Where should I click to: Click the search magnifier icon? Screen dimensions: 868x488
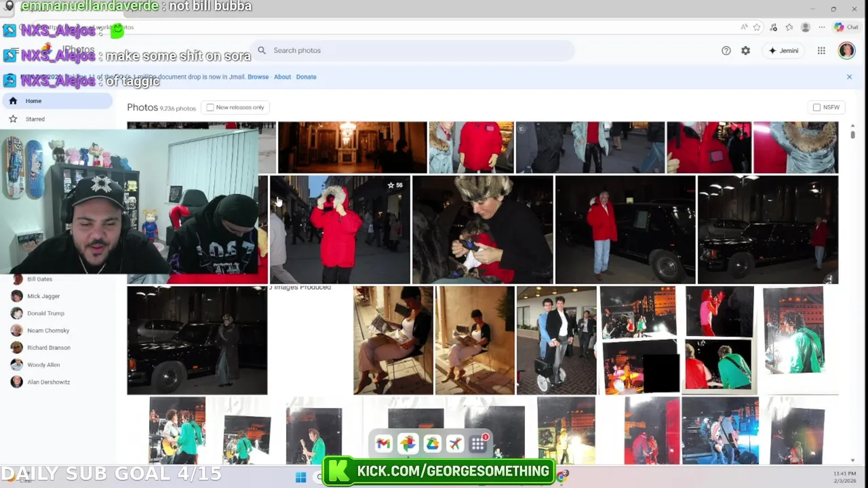coord(262,50)
